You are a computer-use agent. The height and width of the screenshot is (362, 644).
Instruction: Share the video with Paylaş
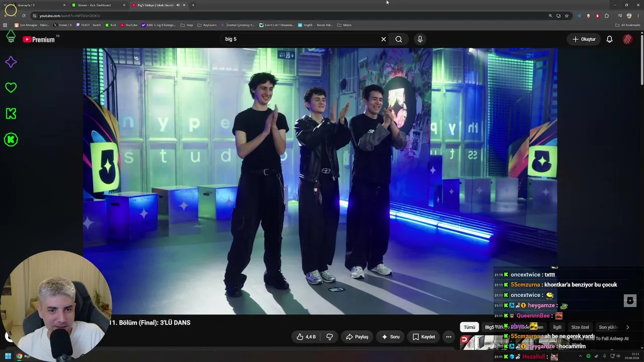pyautogui.click(x=357, y=337)
